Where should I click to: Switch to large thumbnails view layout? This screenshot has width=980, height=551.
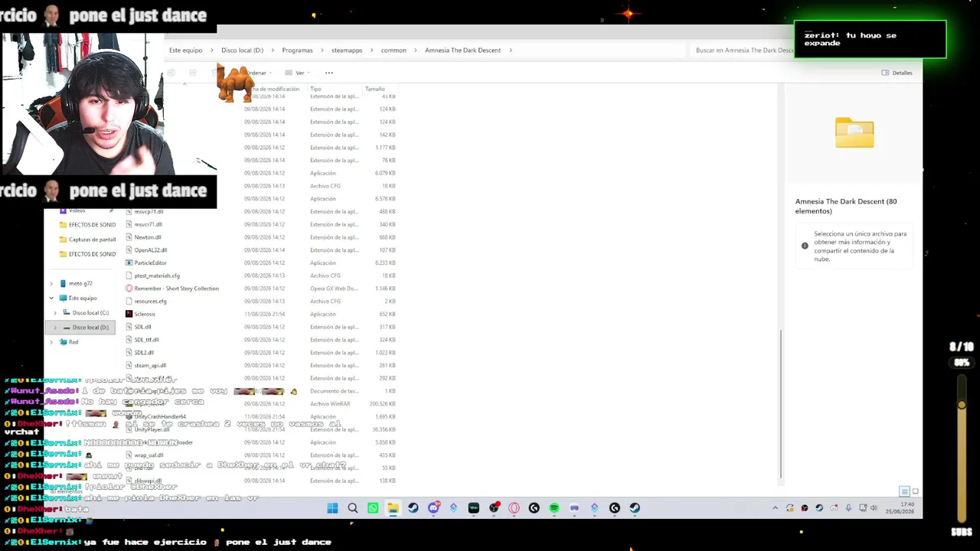[x=915, y=491]
